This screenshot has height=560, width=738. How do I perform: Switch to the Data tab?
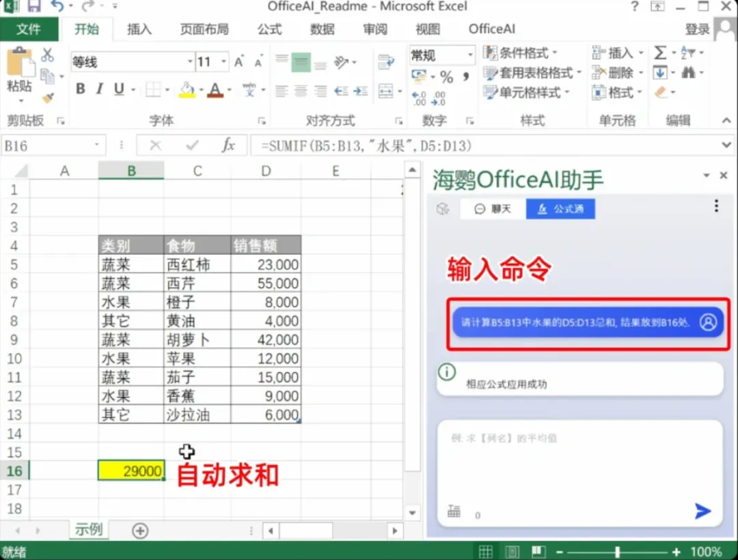(322, 29)
